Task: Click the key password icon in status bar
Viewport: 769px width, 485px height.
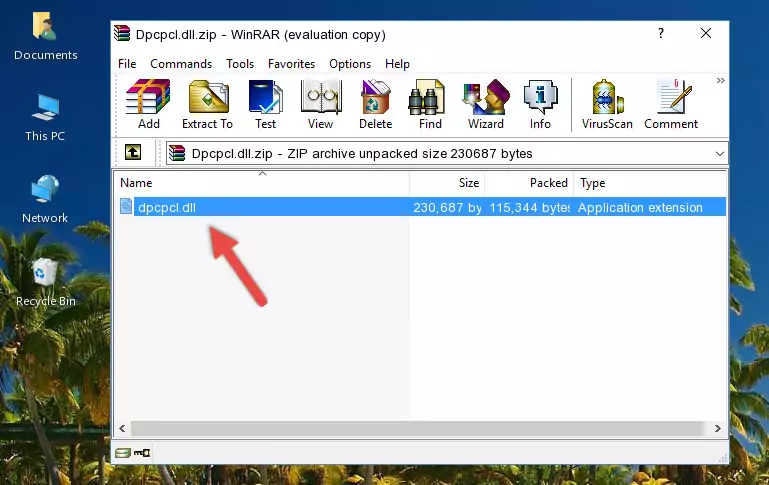Action: [142, 453]
